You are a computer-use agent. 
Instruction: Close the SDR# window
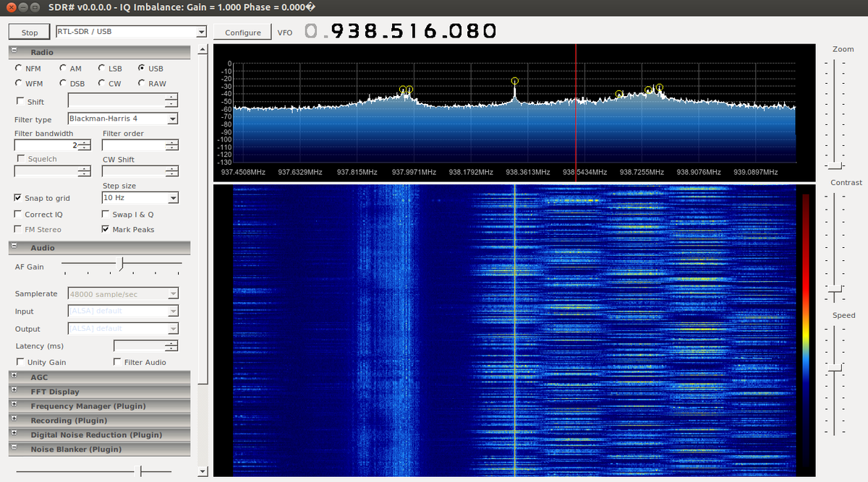[12, 8]
